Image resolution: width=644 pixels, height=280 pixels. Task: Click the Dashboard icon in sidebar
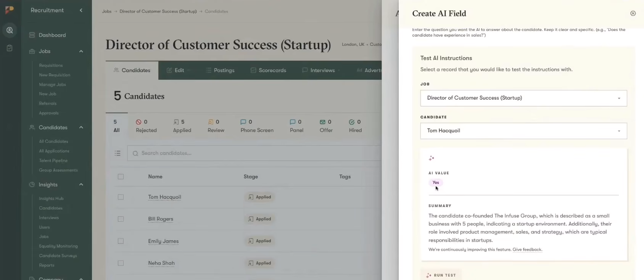point(32,35)
